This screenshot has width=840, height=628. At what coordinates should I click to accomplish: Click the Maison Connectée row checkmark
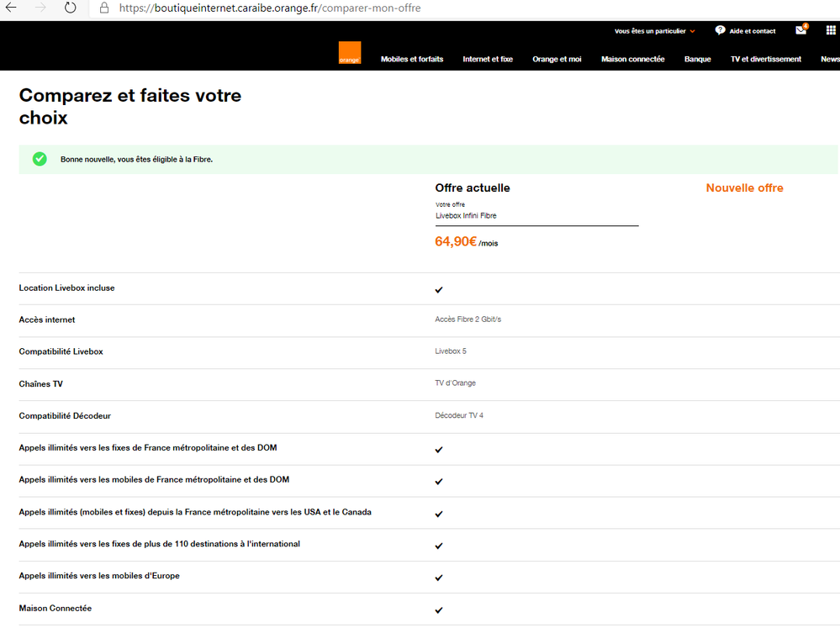tap(439, 610)
